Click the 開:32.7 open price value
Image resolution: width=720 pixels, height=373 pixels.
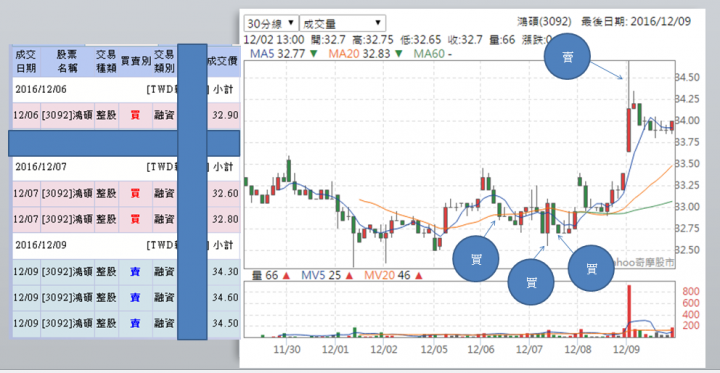(327, 40)
